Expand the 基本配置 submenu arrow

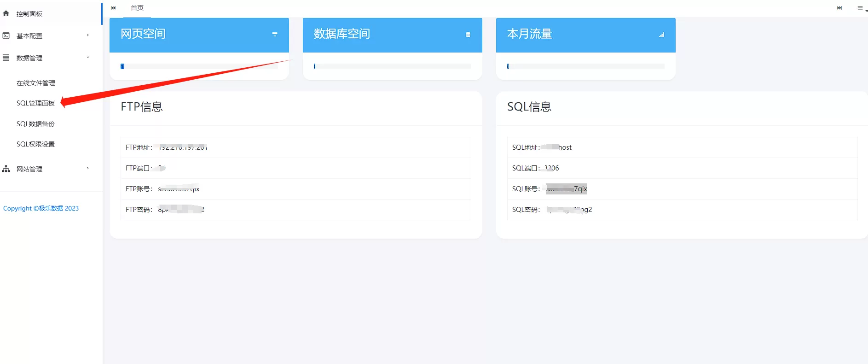(x=88, y=35)
